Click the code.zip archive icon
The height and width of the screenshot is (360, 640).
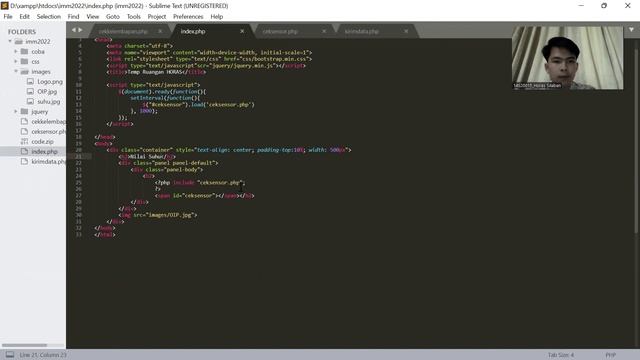(x=24, y=141)
